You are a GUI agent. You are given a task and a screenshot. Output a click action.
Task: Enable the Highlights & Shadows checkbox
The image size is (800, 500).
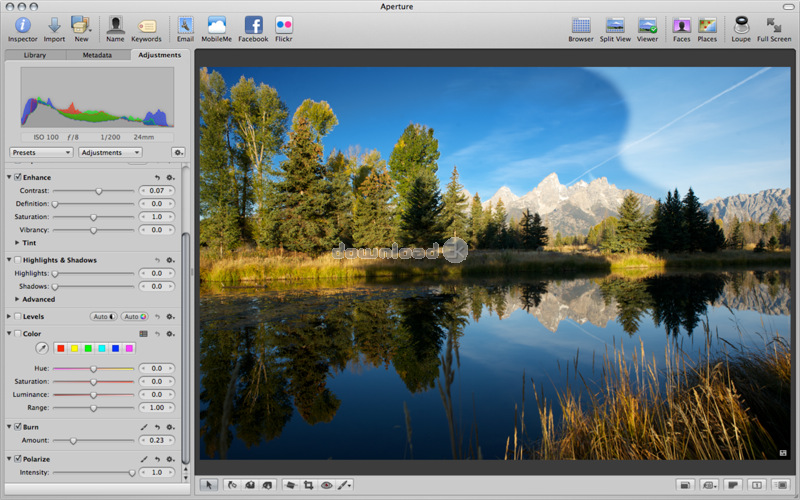coord(18,260)
